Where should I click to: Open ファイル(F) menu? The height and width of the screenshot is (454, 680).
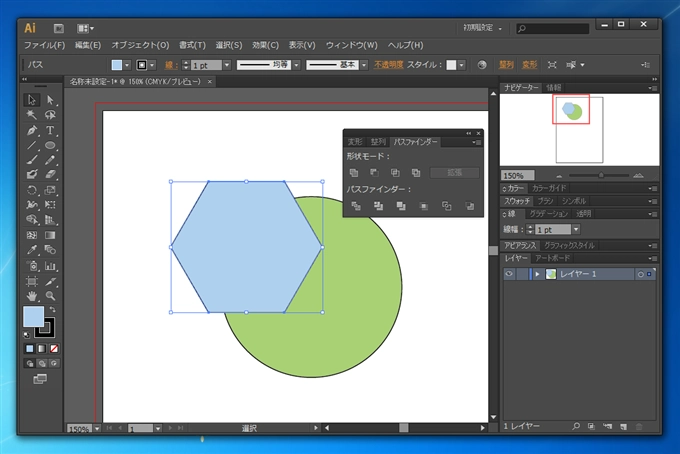pos(44,45)
